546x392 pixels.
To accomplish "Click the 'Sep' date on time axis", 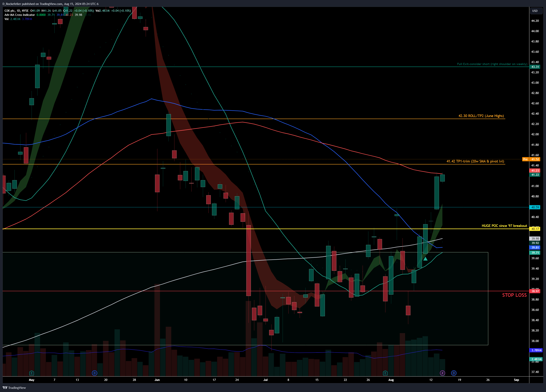I will point(516,380).
